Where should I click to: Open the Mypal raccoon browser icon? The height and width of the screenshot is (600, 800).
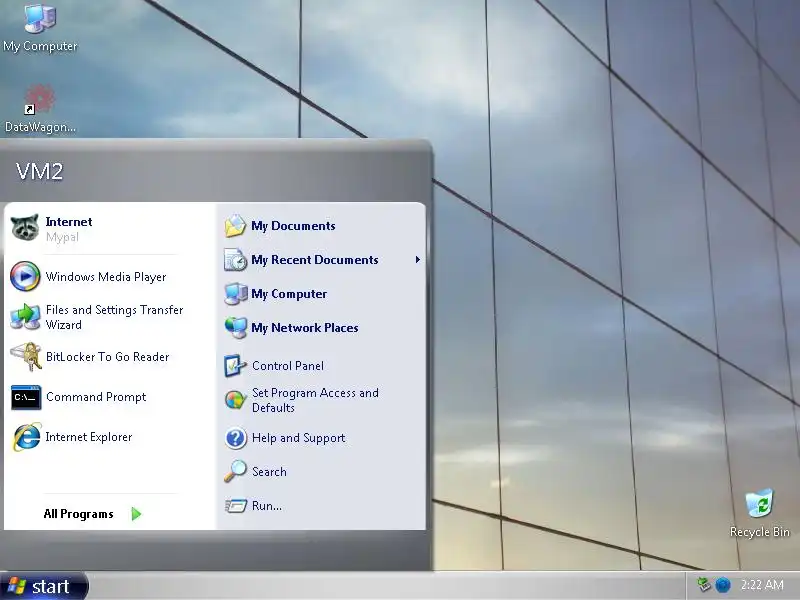point(25,228)
